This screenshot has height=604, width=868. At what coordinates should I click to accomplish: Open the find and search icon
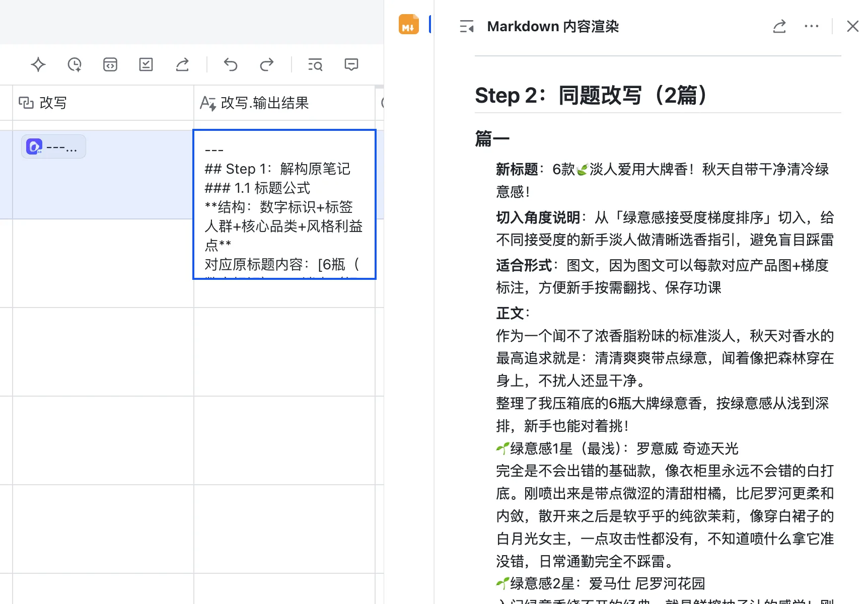coord(315,64)
